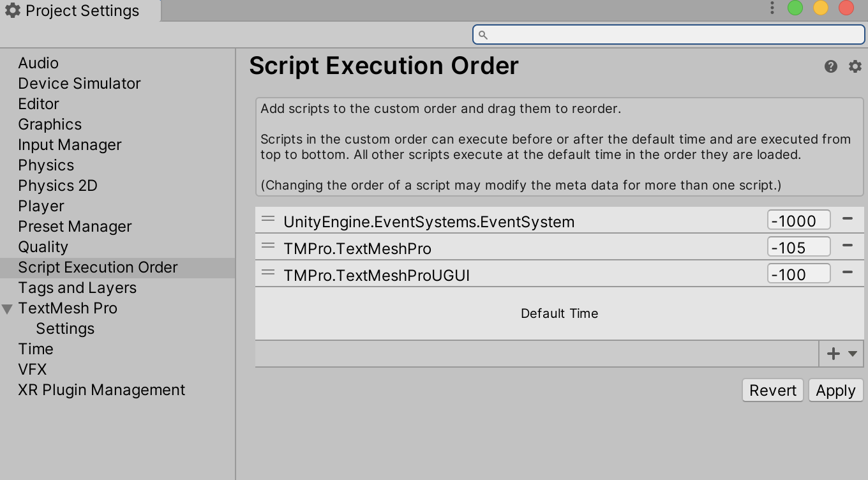Open the Physics 2D settings category
This screenshot has width=868, height=480.
coord(57,186)
